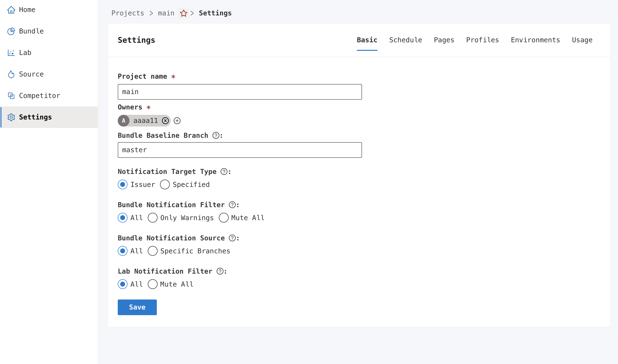Click the Source flame icon
This screenshot has height=364, width=618.
pyautogui.click(x=11, y=74)
